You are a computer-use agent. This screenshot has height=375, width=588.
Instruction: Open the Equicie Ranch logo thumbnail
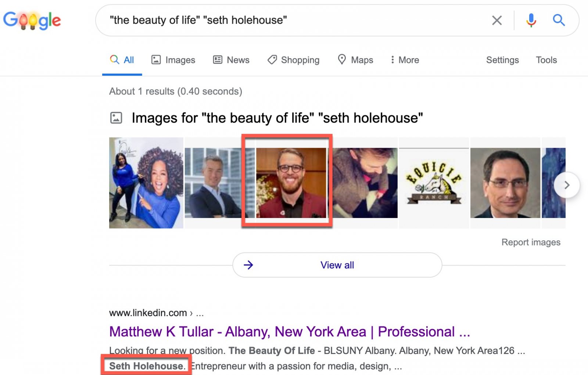pos(434,183)
